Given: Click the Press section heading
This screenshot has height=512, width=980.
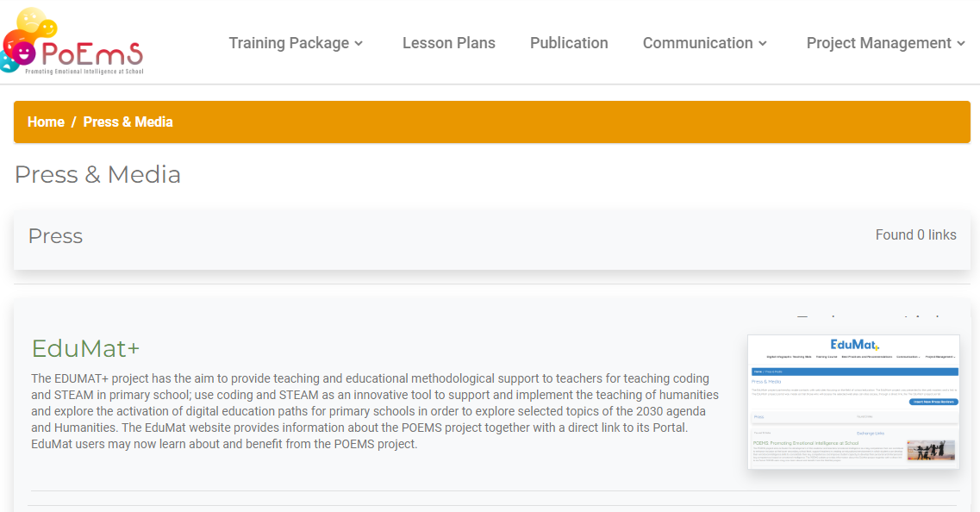Looking at the screenshot, I should [56, 236].
